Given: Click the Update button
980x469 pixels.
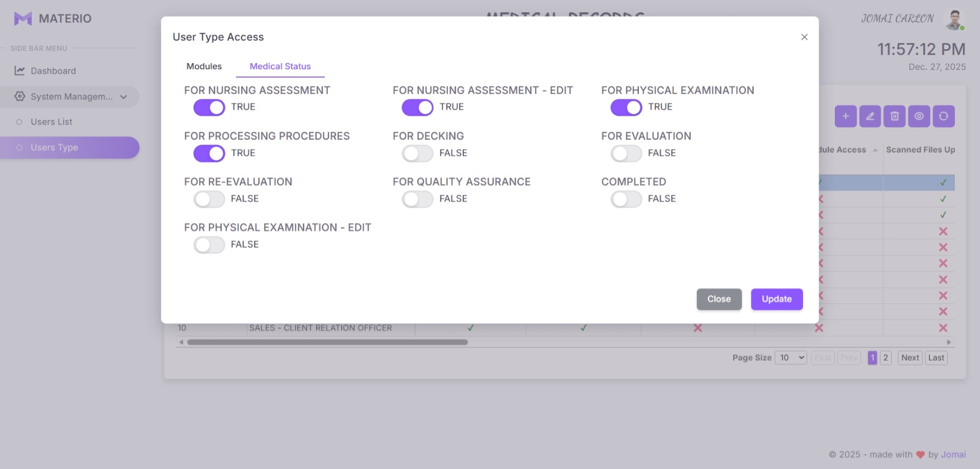Looking at the screenshot, I should (x=776, y=299).
